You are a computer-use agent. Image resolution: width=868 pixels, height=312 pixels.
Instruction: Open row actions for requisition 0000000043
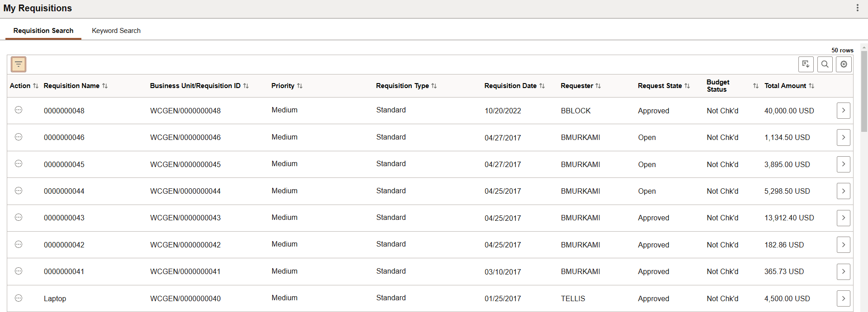click(x=18, y=218)
